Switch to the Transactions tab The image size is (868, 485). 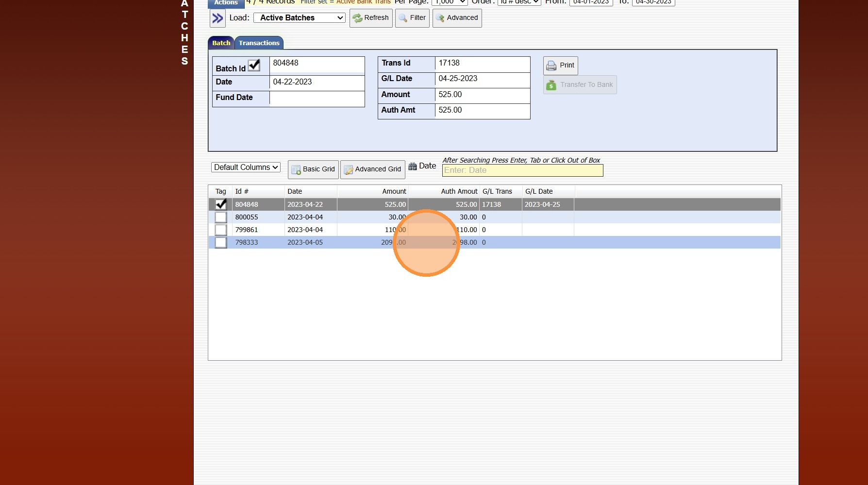coord(259,43)
